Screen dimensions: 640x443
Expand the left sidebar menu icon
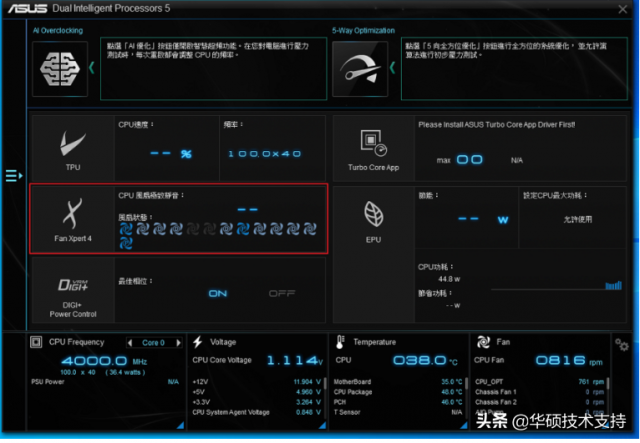tap(13, 176)
